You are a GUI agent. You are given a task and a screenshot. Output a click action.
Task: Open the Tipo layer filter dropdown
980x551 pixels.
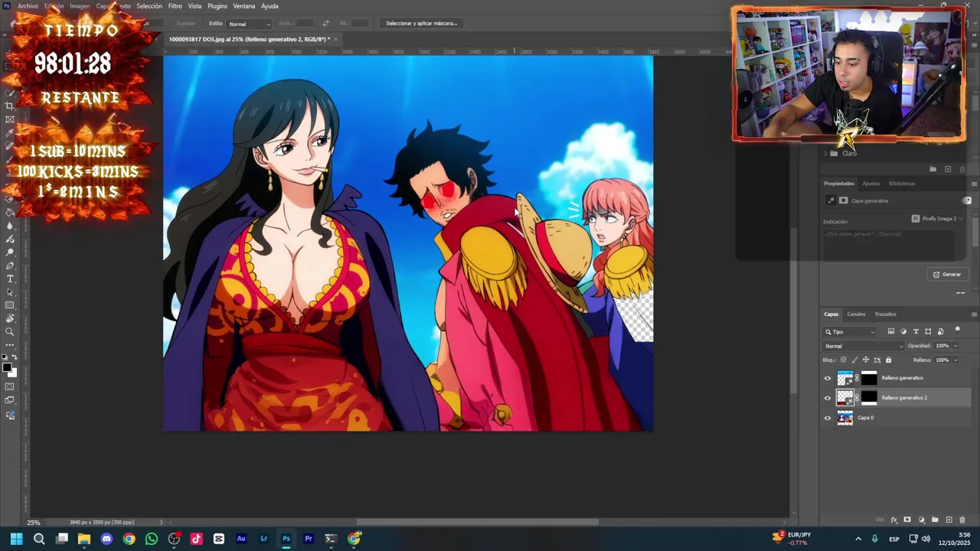tap(850, 332)
